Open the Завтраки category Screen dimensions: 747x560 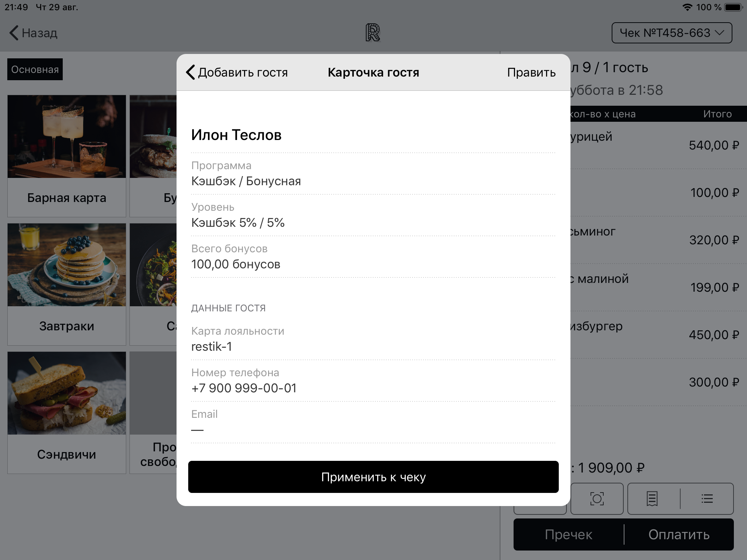(67, 284)
